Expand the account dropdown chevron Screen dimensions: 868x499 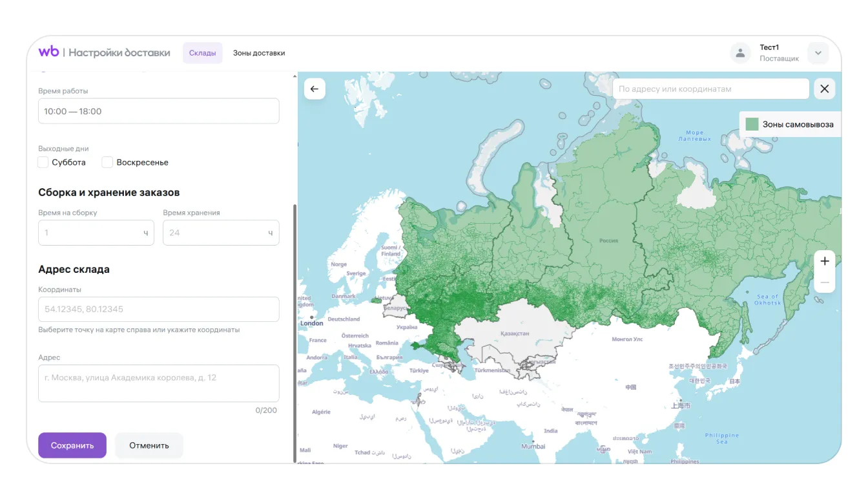coord(818,53)
